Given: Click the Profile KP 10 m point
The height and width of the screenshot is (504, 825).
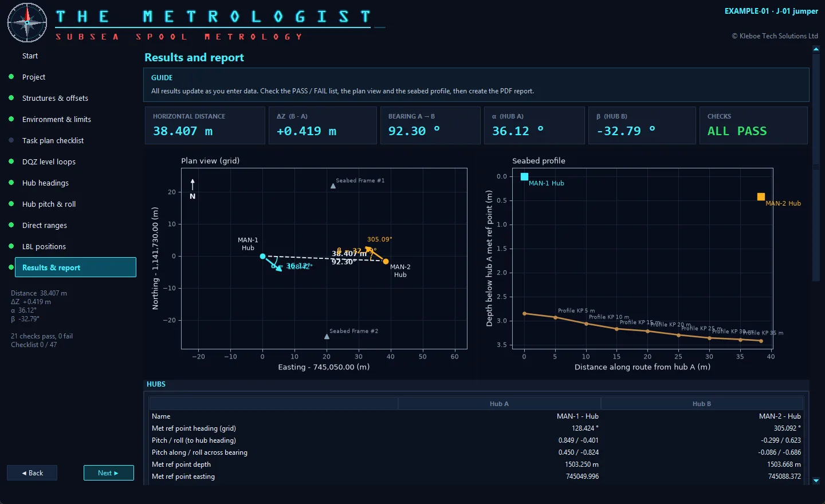Looking at the screenshot, I should point(586,324).
